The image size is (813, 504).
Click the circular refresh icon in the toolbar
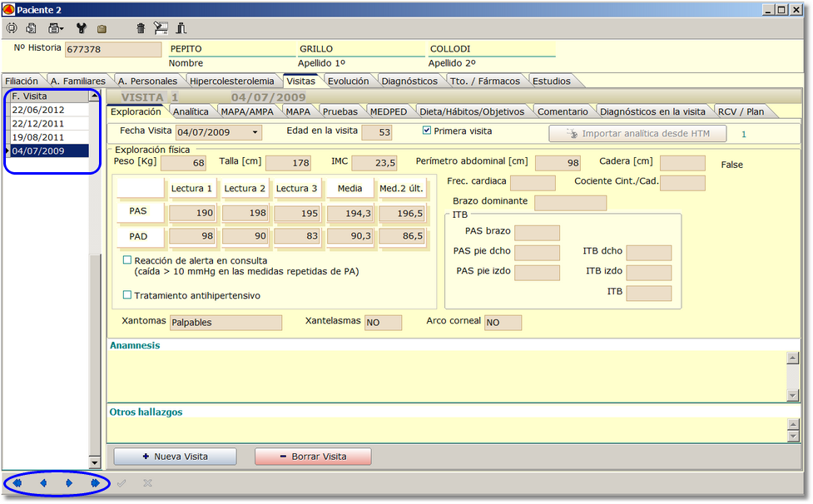coord(12,28)
